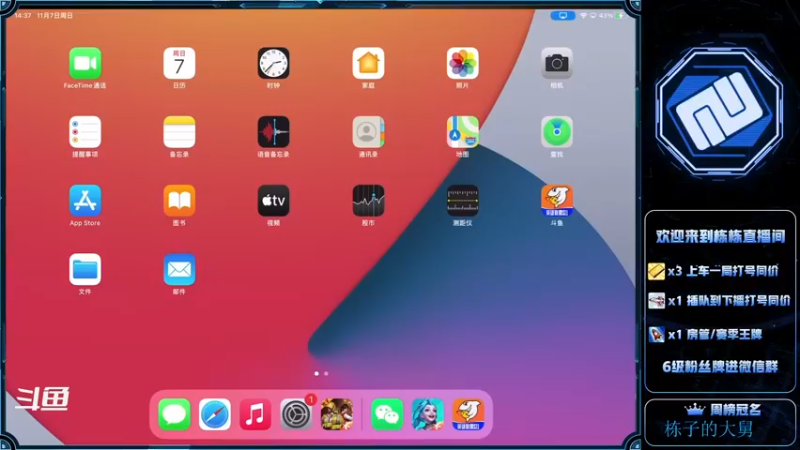Open Messages from the dock
This screenshot has height=450, width=800.
[174, 414]
